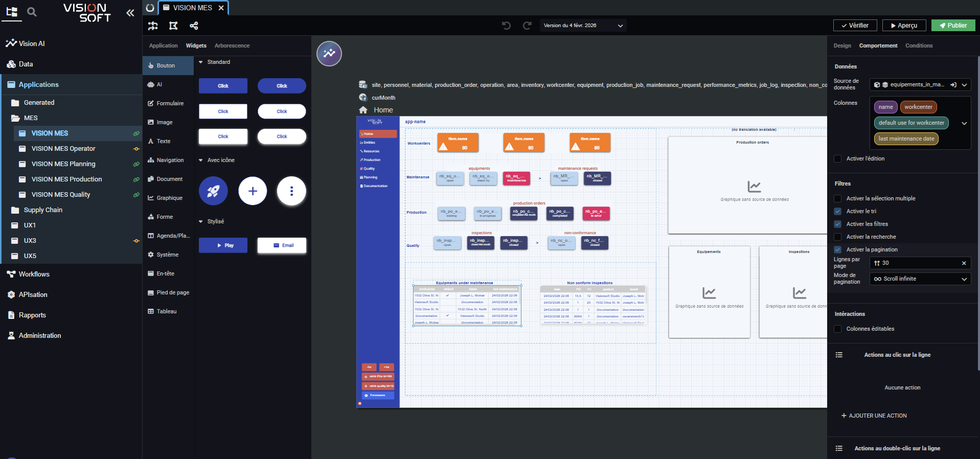Switch to the Arborescence tab
Image resolution: width=980 pixels, height=459 pixels.
point(232,46)
